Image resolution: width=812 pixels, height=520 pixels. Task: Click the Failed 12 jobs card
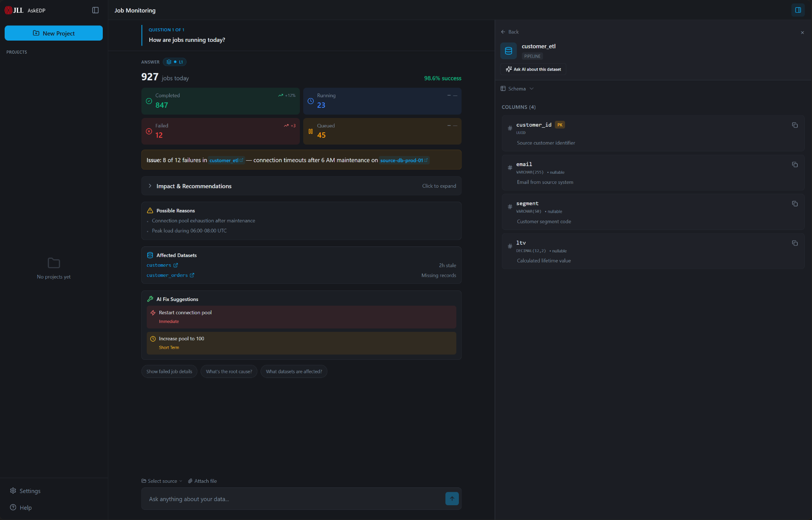click(220, 131)
